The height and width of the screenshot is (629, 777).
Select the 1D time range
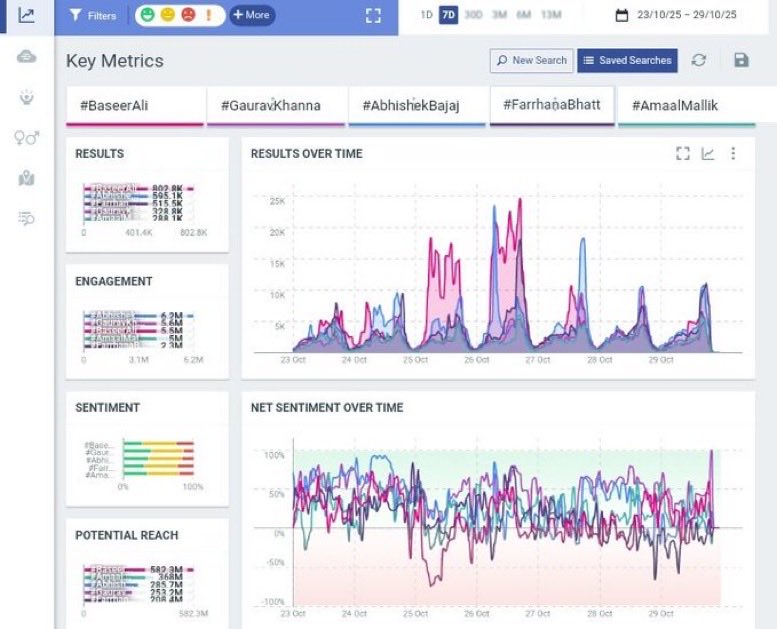(x=426, y=15)
